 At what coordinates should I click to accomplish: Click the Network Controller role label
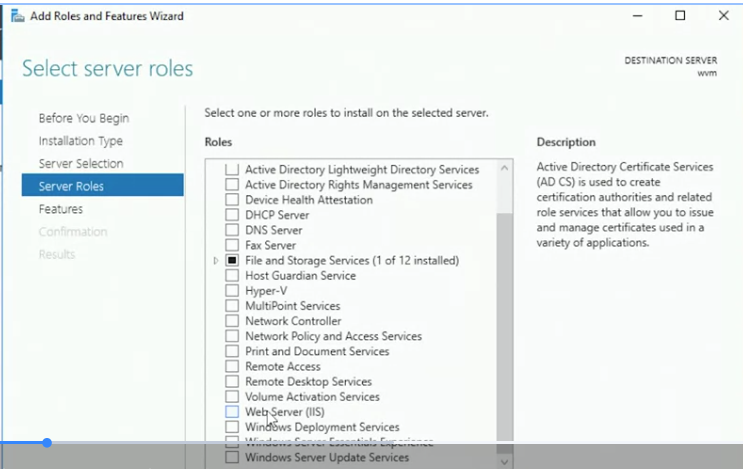(293, 321)
